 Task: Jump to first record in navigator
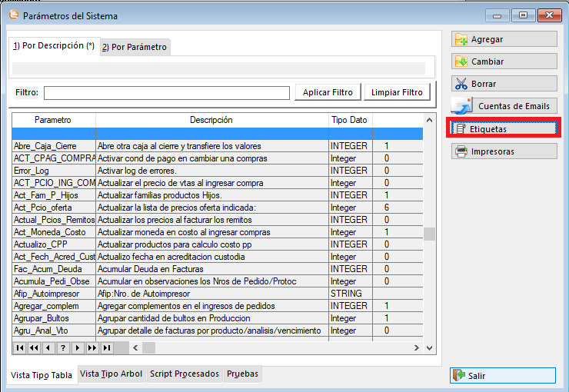(19, 348)
